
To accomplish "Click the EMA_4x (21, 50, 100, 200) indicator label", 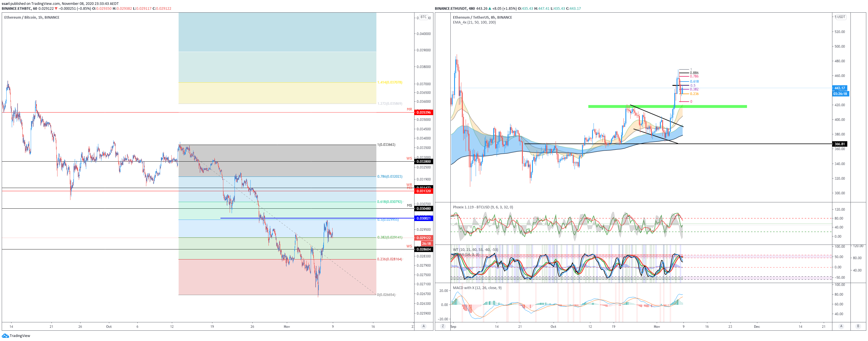I will coord(474,23).
